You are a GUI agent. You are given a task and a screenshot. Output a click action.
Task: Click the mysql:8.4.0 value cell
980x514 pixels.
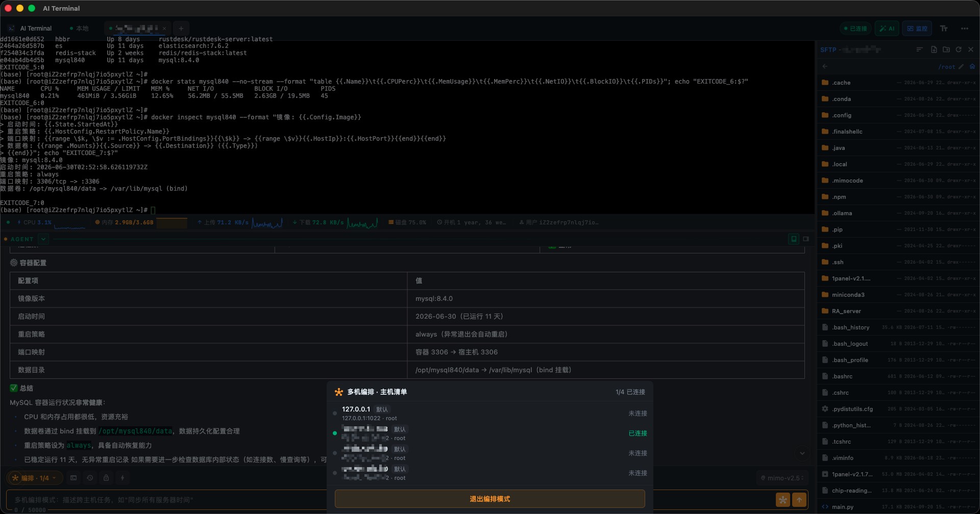[x=606, y=298]
